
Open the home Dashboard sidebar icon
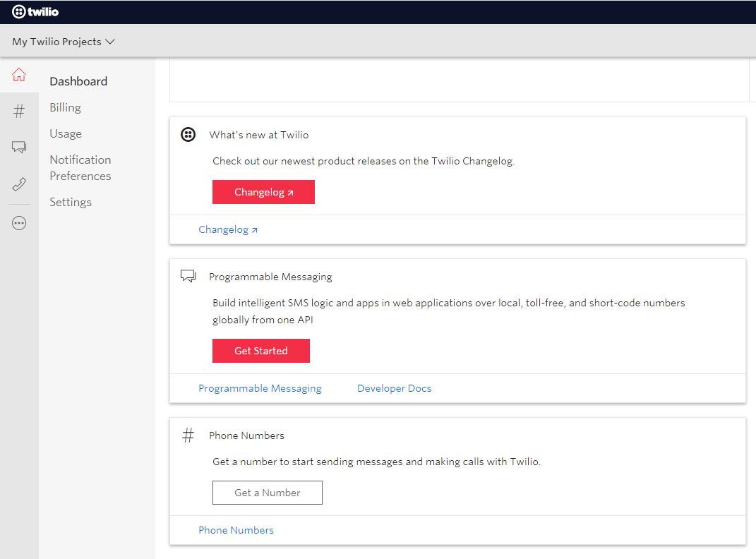[19, 75]
